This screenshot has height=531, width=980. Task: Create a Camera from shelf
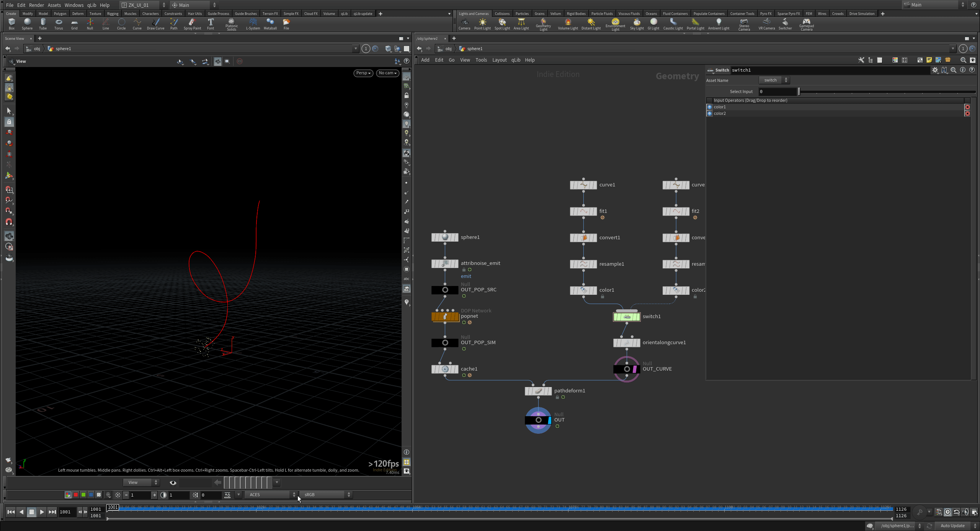pyautogui.click(x=464, y=24)
